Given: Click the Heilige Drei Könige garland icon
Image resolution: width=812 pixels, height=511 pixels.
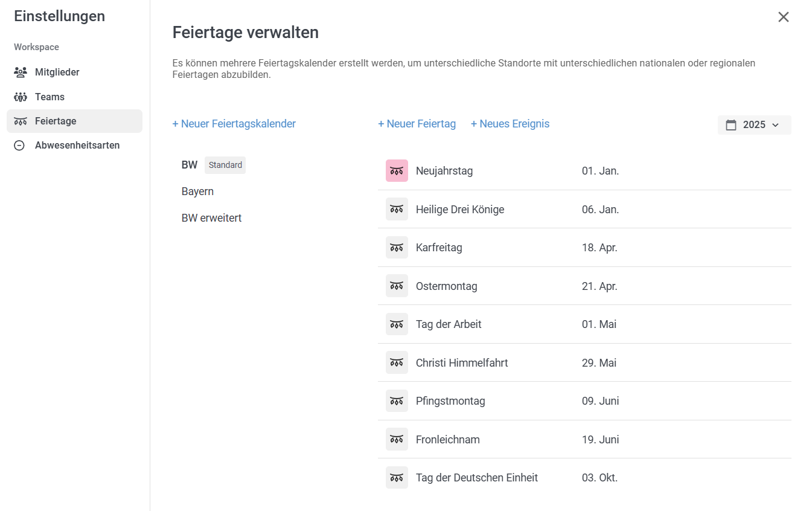Looking at the screenshot, I should [397, 209].
